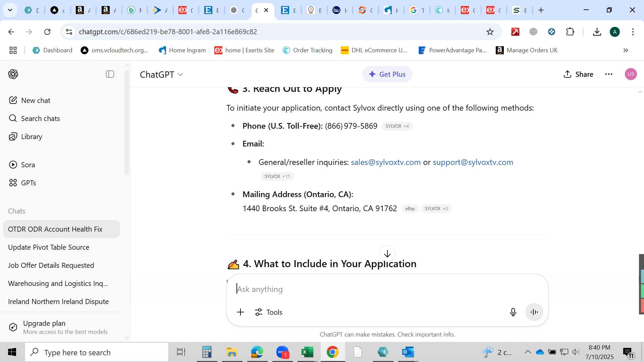Open the Chrome three-dot menu
The width and height of the screenshot is (644, 362).
click(633, 32)
